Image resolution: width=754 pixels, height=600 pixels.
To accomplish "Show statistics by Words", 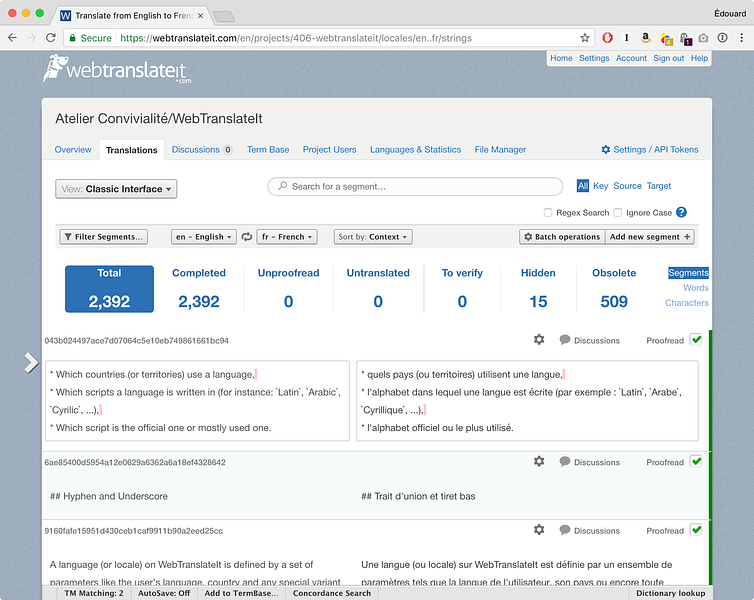I will tap(695, 288).
